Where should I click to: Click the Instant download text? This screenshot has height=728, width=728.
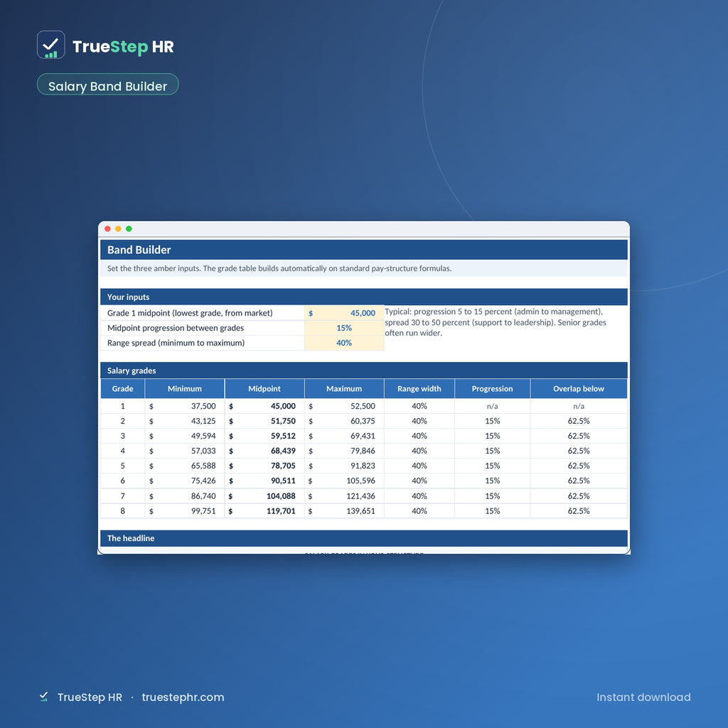(x=643, y=697)
